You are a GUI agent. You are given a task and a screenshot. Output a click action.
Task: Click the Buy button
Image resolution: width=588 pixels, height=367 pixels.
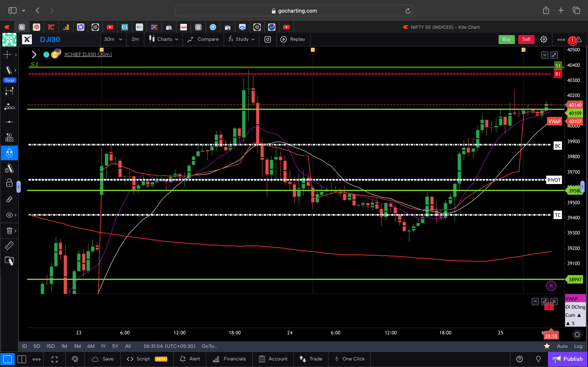506,39
